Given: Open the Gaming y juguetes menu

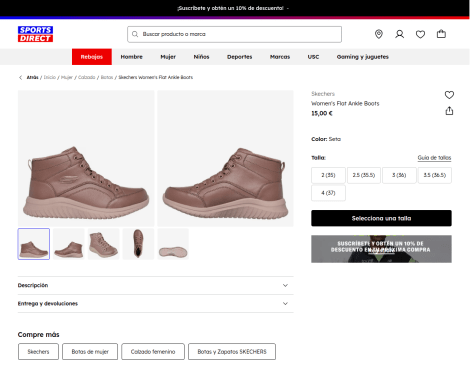Looking at the screenshot, I should point(363,57).
